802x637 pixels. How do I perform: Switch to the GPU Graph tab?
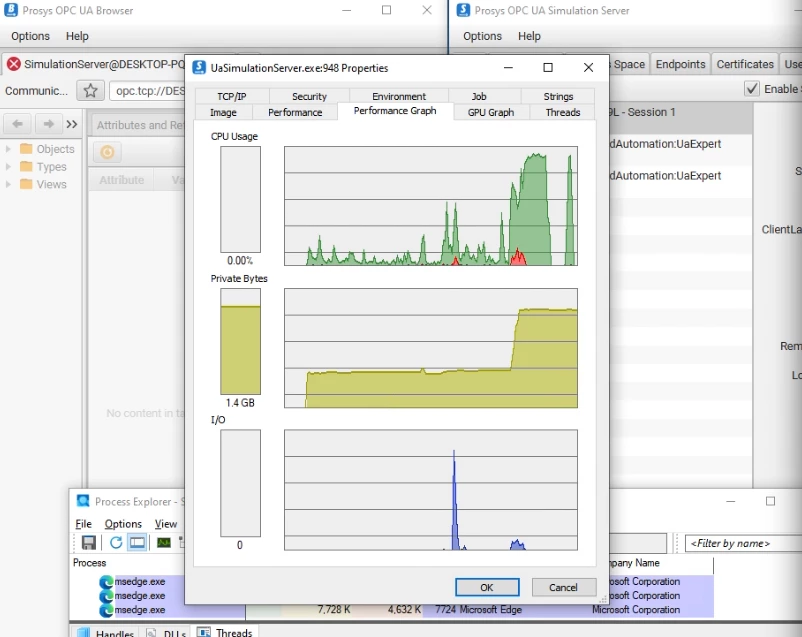click(490, 112)
